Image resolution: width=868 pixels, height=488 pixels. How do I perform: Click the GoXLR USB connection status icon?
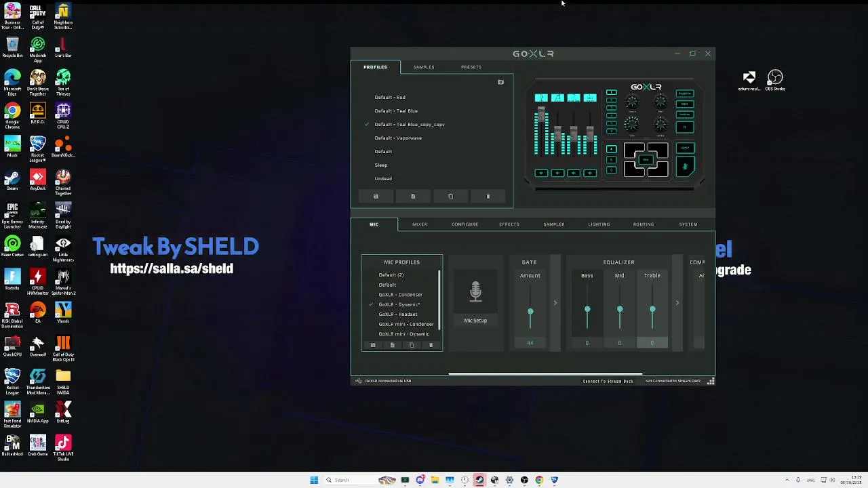pyautogui.click(x=359, y=381)
